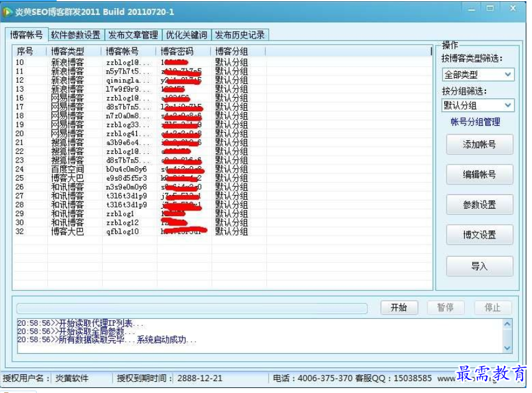Switch to the 优化关键词 tab
This screenshot has width=532, height=393.
point(186,35)
